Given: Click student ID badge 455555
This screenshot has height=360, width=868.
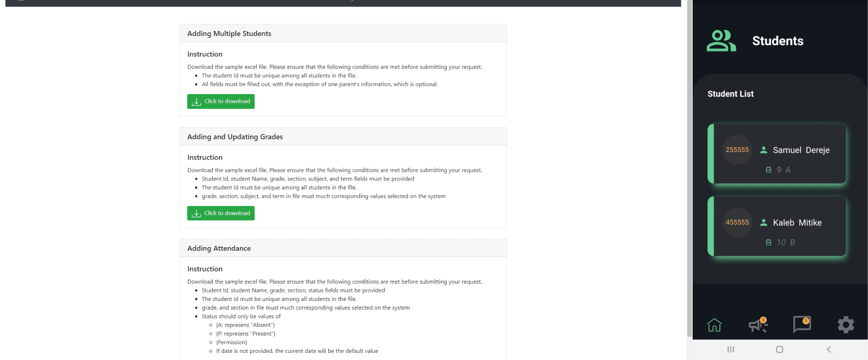Looking at the screenshot, I should (737, 223).
